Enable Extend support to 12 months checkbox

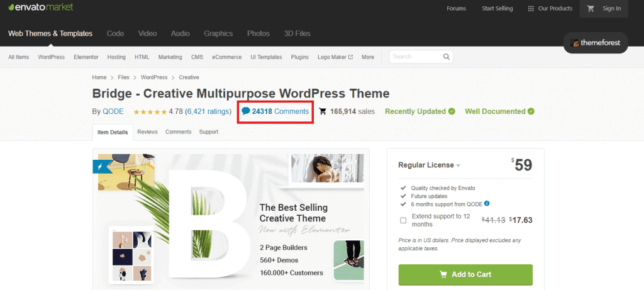(403, 221)
